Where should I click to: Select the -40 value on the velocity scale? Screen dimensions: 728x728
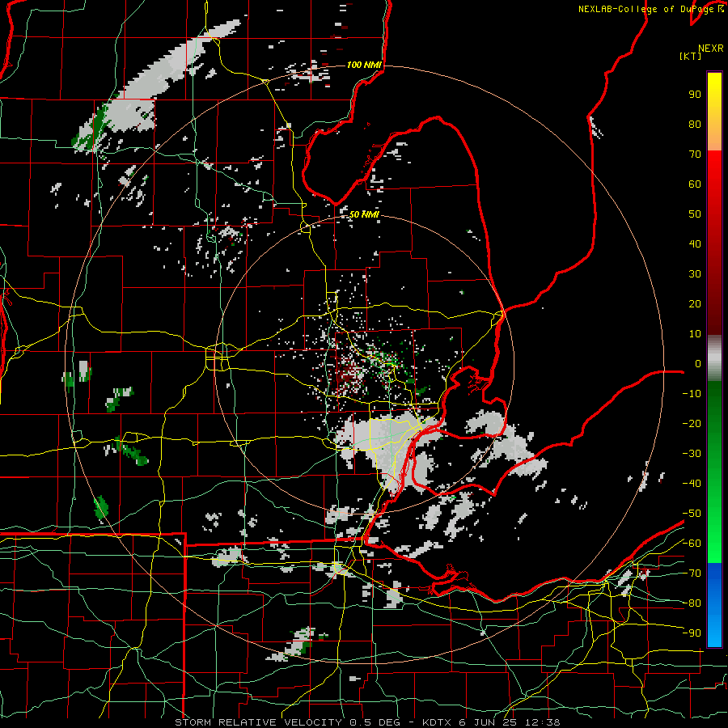click(692, 484)
